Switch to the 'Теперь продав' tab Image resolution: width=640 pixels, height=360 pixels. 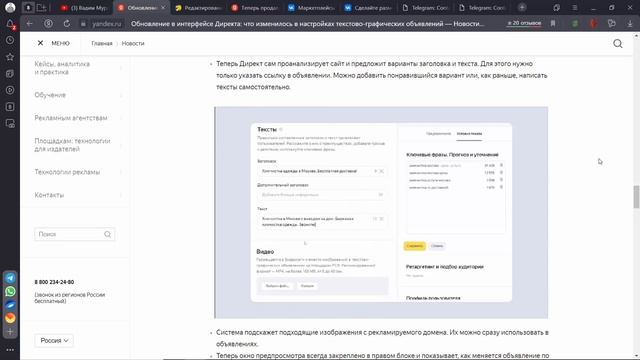255,8
